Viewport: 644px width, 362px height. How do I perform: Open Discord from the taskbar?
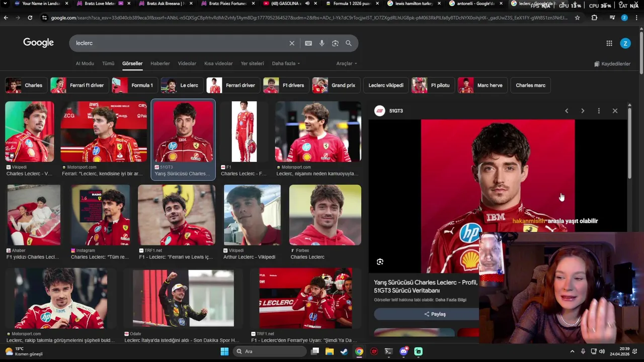[404, 351]
